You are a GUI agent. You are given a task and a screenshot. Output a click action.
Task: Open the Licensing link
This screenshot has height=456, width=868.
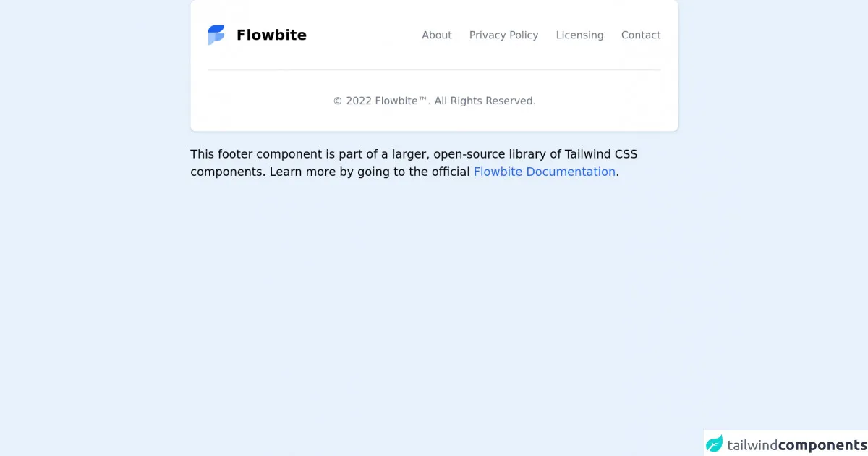[x=579, y=35]
